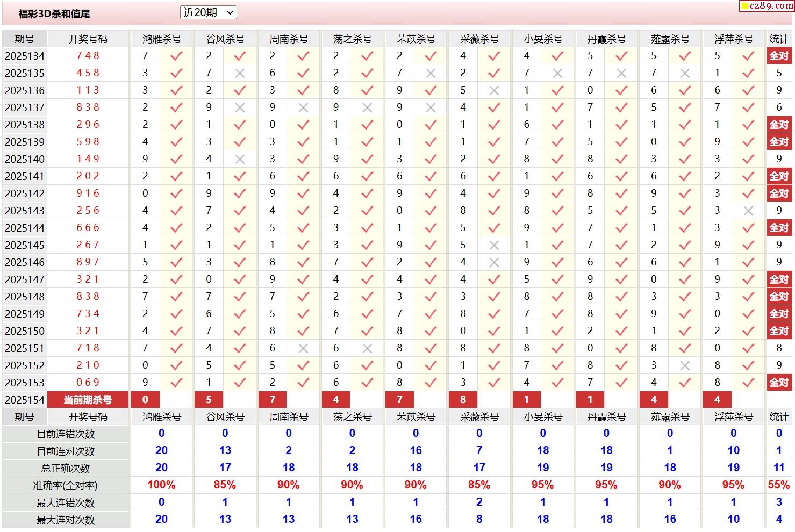Screen dimensions: 795x532
Task: Click the 准确率(全对率) row label
Action: (x=66, y=486)
